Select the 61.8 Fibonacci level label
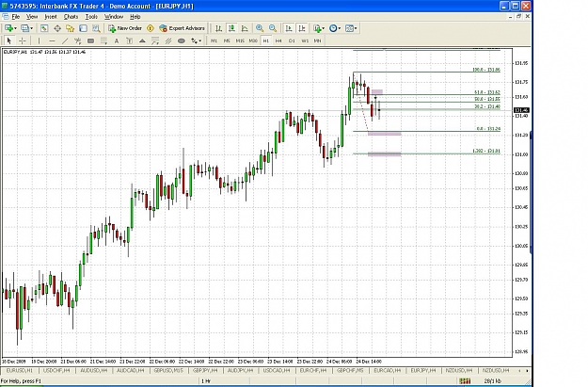 coord(487,92)
